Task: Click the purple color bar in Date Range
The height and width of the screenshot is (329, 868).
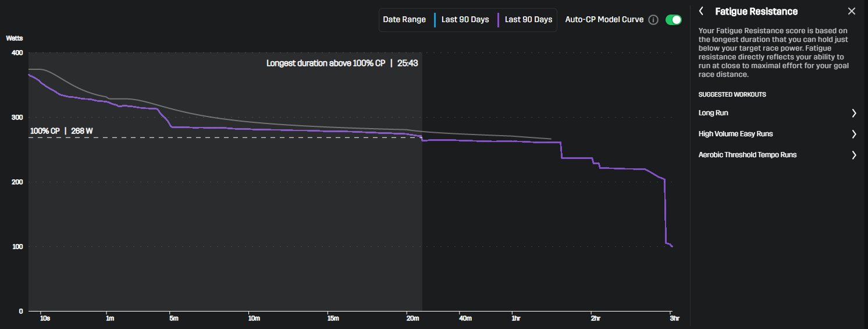Action: point(499,20)
